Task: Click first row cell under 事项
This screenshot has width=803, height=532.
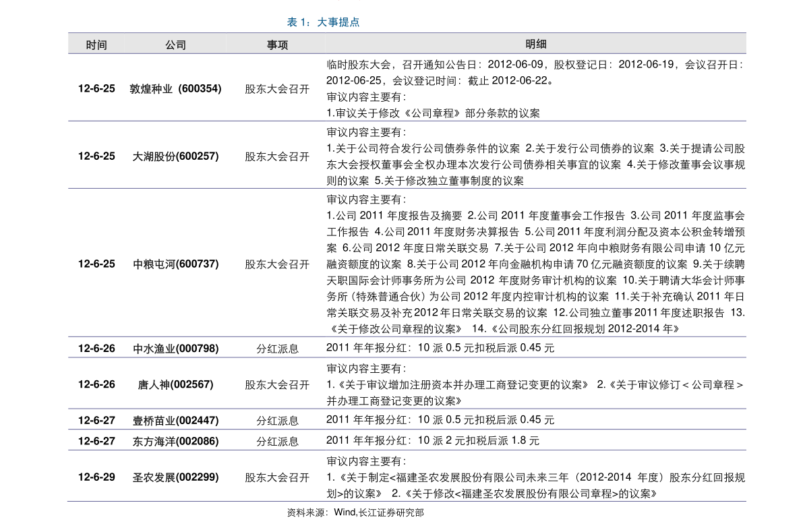Action: tap(277, 87)
